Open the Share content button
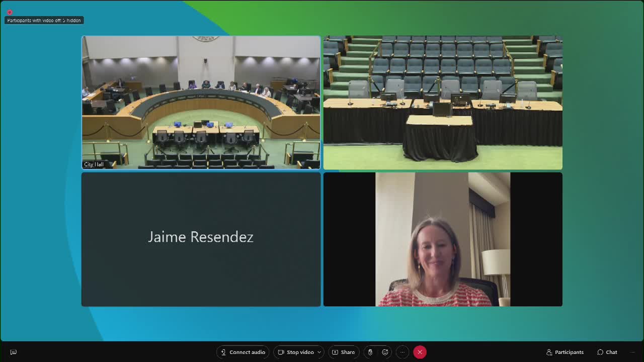This screenshot has height=362, width=644. pyautogui.click(x=343, y=352)
